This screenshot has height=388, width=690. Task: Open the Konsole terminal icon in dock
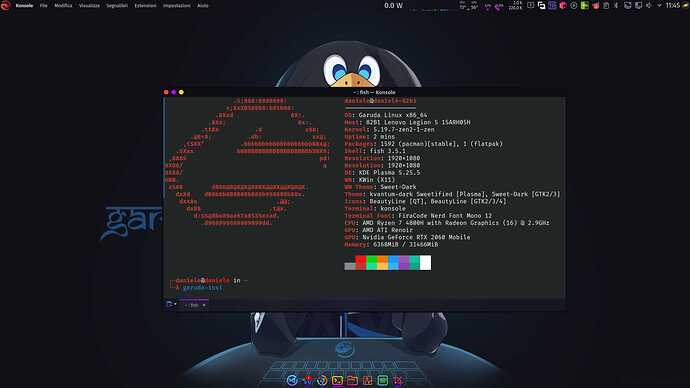click(x=338, y=381)
